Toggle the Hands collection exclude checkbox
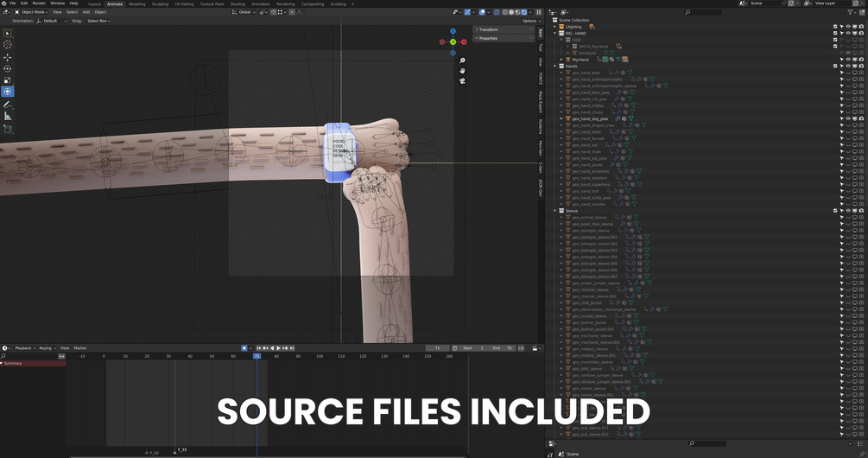 pos(835,66)
